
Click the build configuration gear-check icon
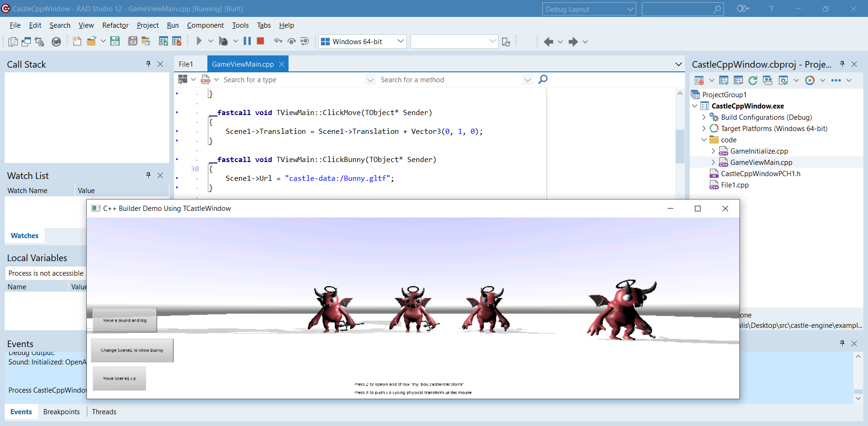click(x=783, y=80)
